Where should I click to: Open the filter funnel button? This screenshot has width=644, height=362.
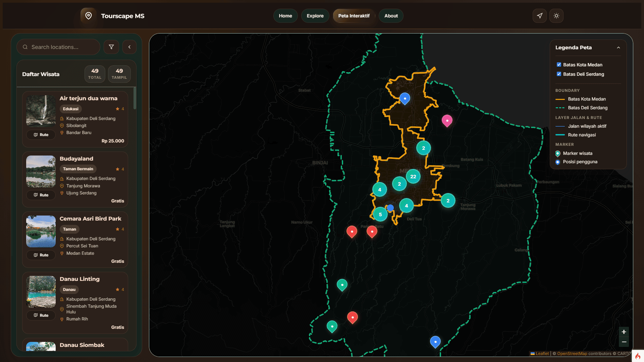click(x=111, y=47)
